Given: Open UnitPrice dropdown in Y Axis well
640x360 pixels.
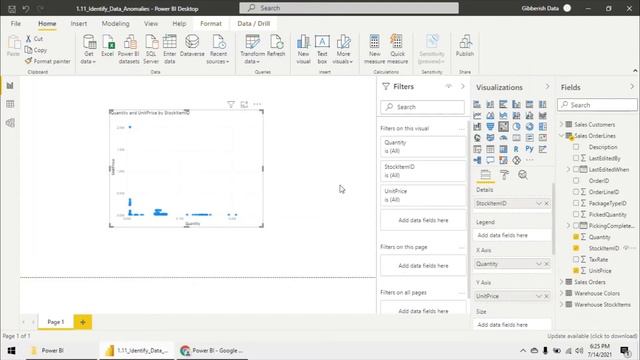Looking at the screenshot, I should [x=539, y=296].
